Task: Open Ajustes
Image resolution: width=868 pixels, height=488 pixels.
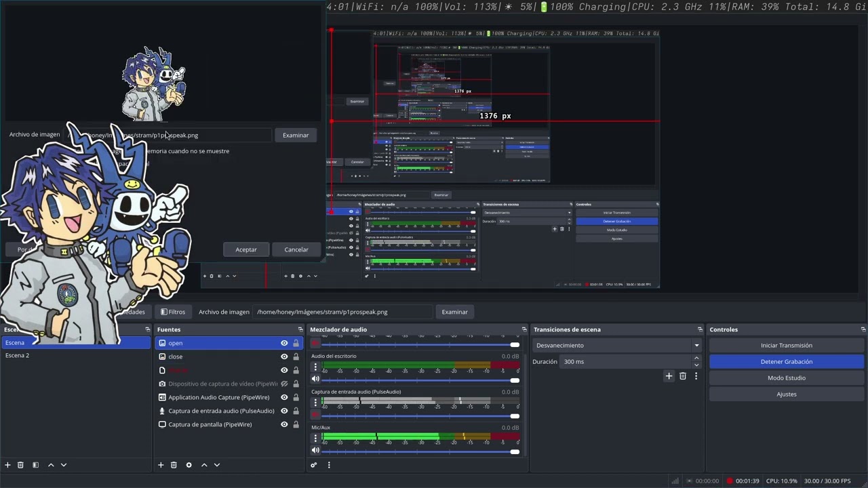Action: 787,394
